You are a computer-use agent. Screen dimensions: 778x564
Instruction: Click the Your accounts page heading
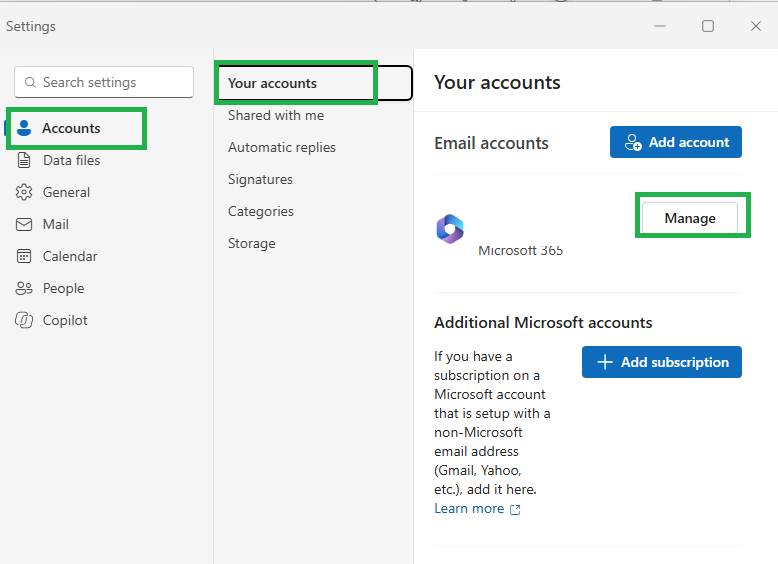click(497, 82)
